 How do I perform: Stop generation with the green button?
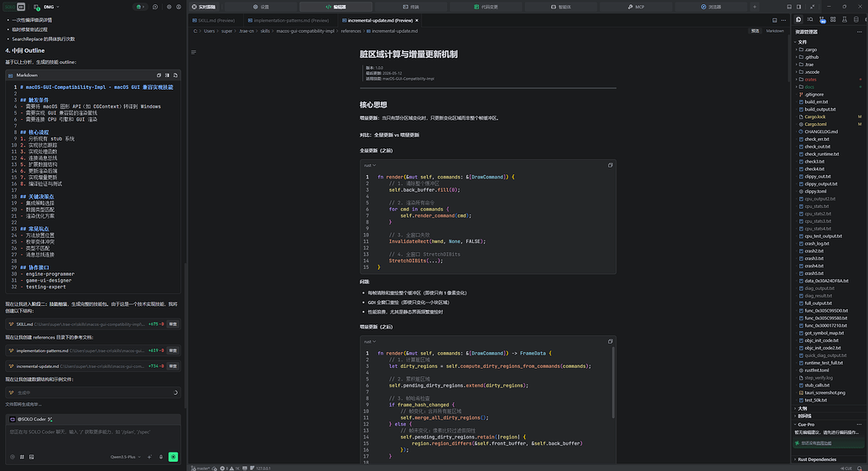[174, 457]
